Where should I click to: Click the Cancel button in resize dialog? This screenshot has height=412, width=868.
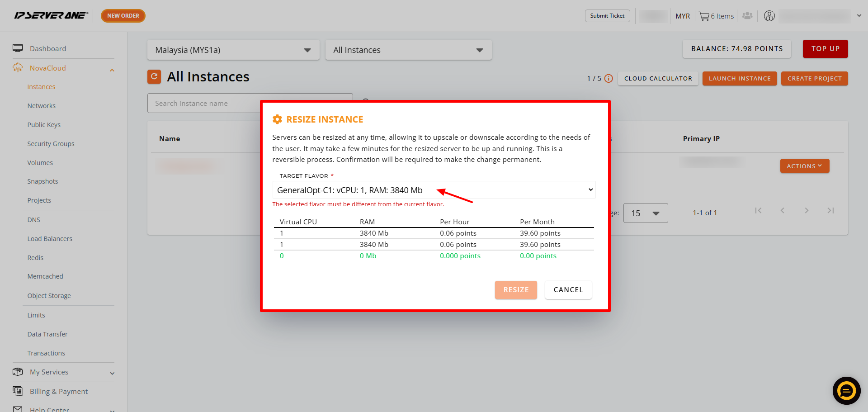[x=568, y=290]
